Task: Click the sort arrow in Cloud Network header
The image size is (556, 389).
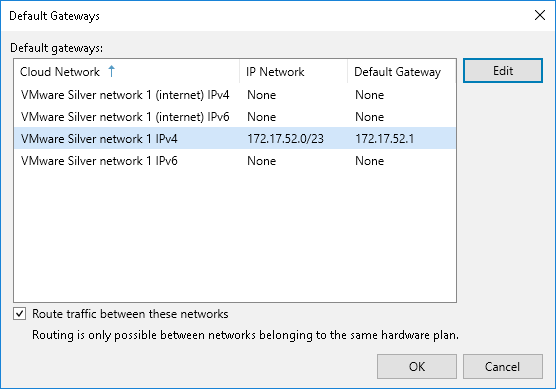Action: point(111,71)
